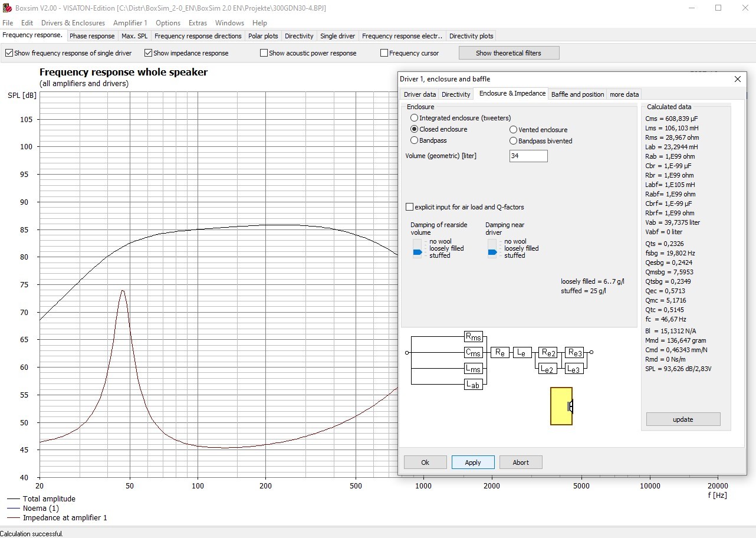Open the Drivers & Enclosures menu
Image resolution: width=756 pixels, height=538 pixels.
[x=73, y=23]
